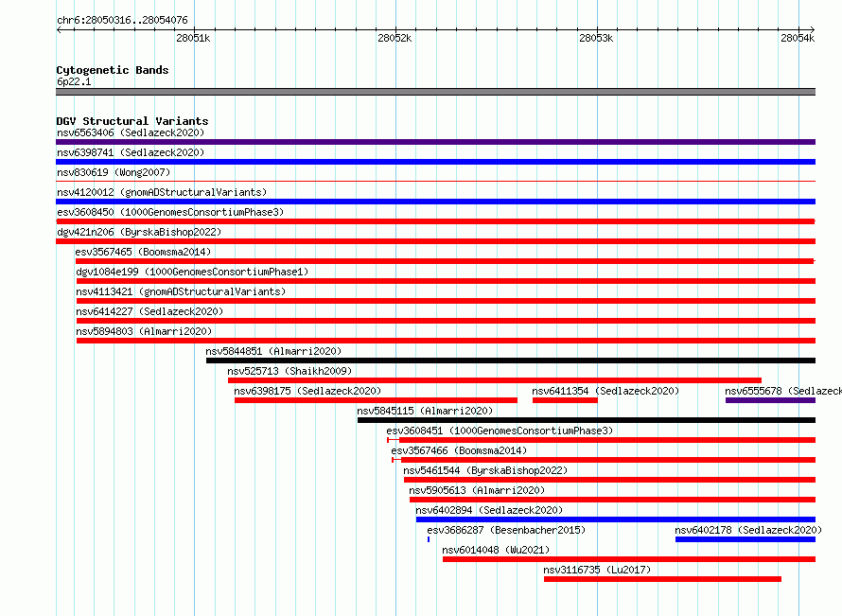Select the black bar under nsv5844851
The image size is (842, 616).
511,361
